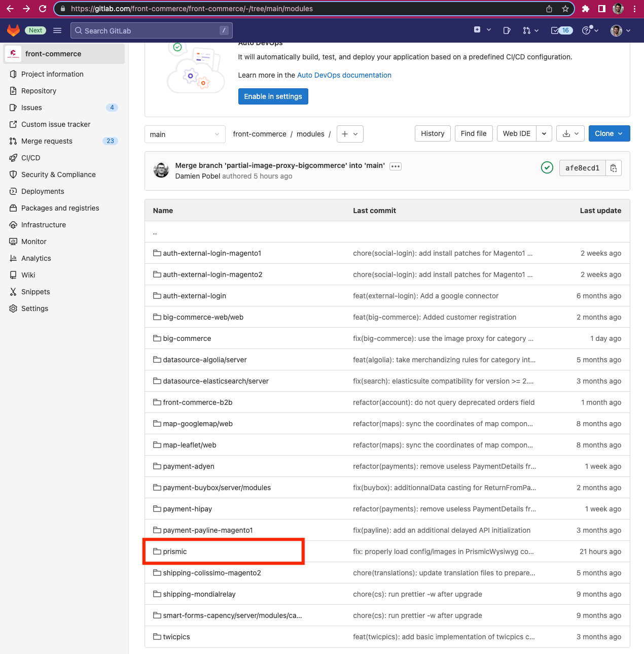The height and width of the screenshot is (654, 644).
Task: Open add-to-tree plus dropdown
Action: [x=350, y=134]
